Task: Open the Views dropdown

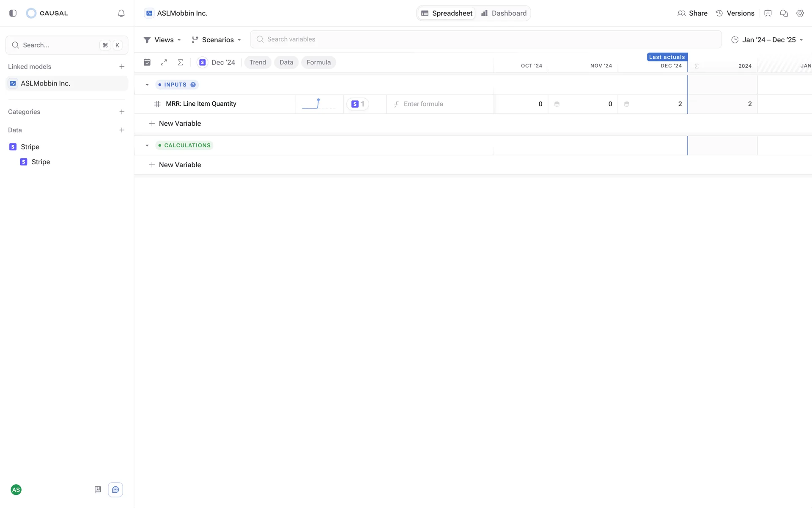Action: [162, 40]
